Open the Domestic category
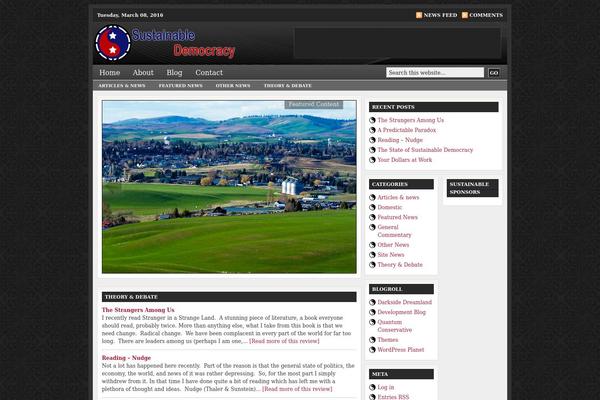Viewport: 600px width, 400px height. click(390, 207)
